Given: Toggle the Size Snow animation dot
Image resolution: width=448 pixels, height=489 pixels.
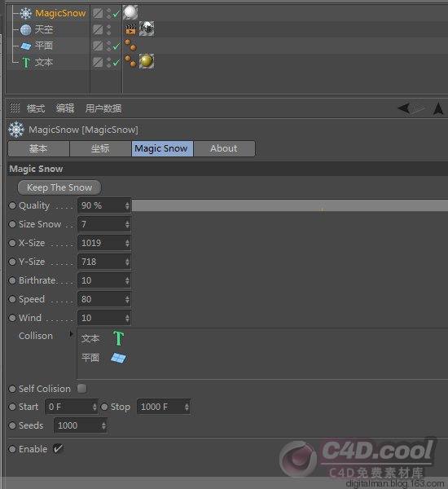Looking at the screenshot, I should [12, 224].
